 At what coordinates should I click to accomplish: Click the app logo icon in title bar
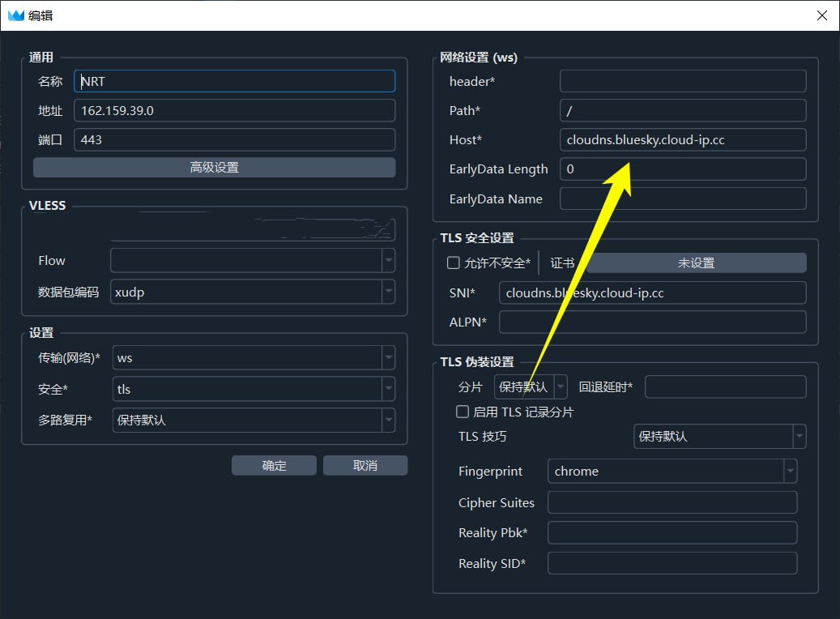[x=16, y=15]
